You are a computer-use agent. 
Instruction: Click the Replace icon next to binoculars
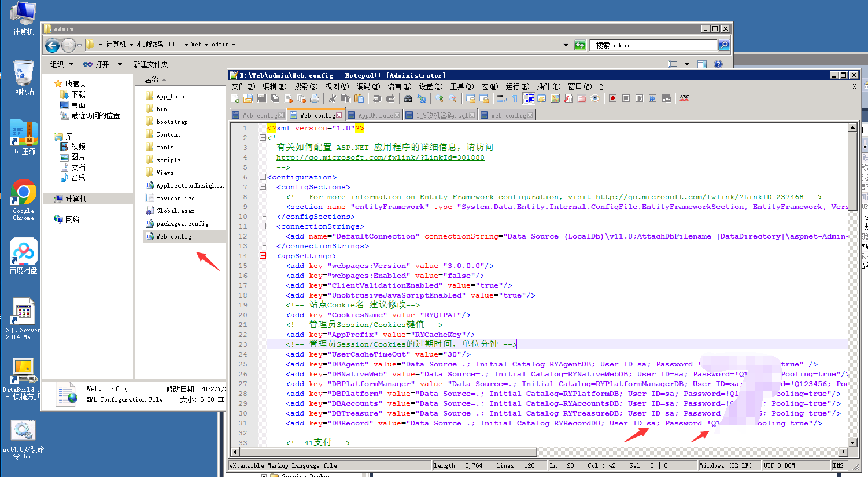pyautogui.click(x=422, y=98)
